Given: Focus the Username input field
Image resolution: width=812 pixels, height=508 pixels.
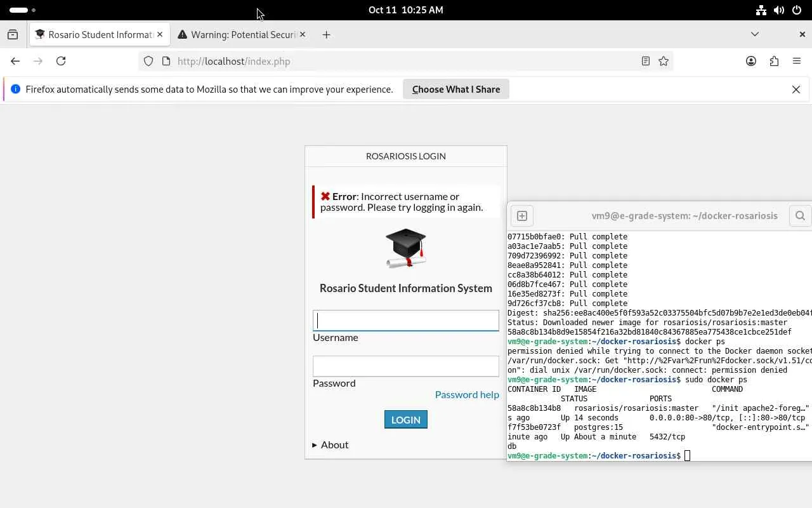Looking at the screenshot, I should (406, 321).
